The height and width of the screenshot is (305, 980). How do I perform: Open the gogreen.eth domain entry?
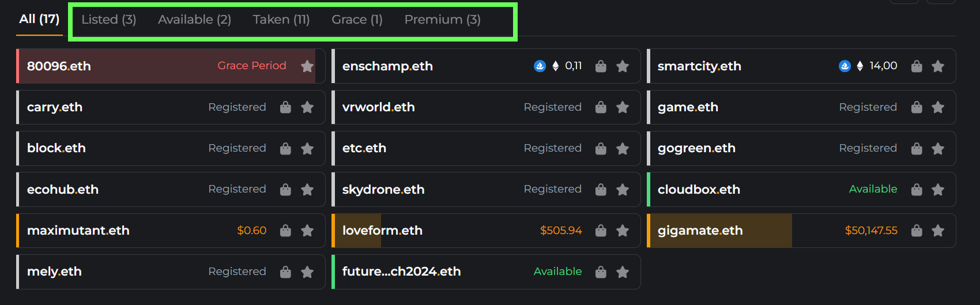tap(801, 148)
